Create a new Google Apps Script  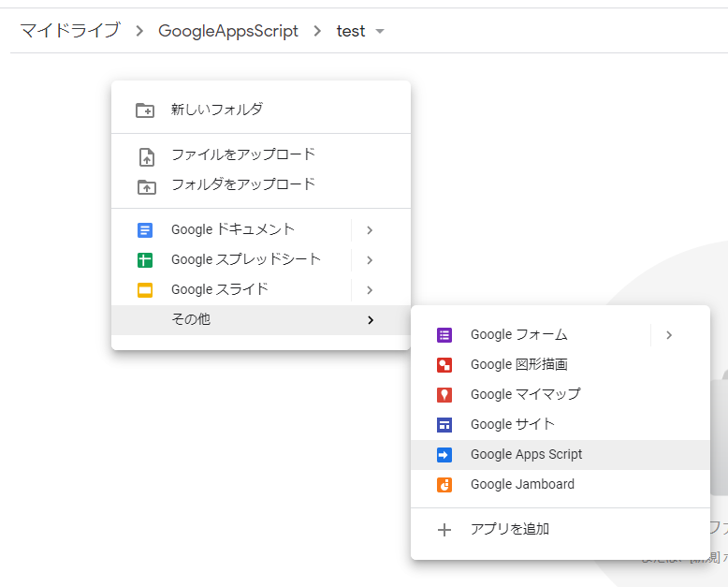pyautogui.click(x=561, y=455)
